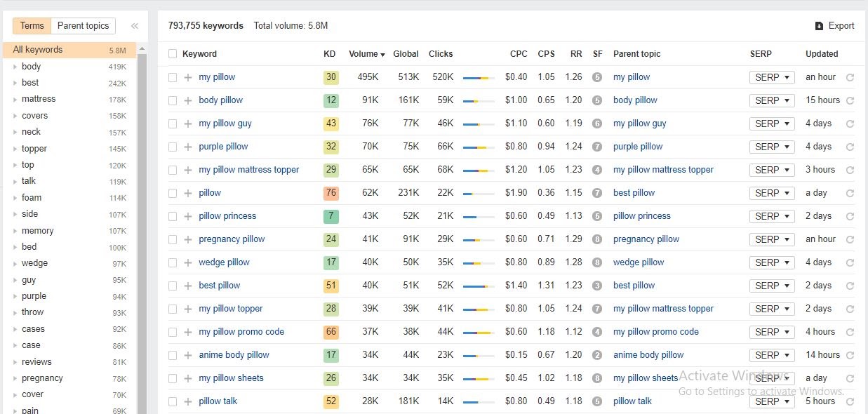Expand the 'mattress' term in sidebar
Viewport: 868px width, 414px height.
coord(15,100)
